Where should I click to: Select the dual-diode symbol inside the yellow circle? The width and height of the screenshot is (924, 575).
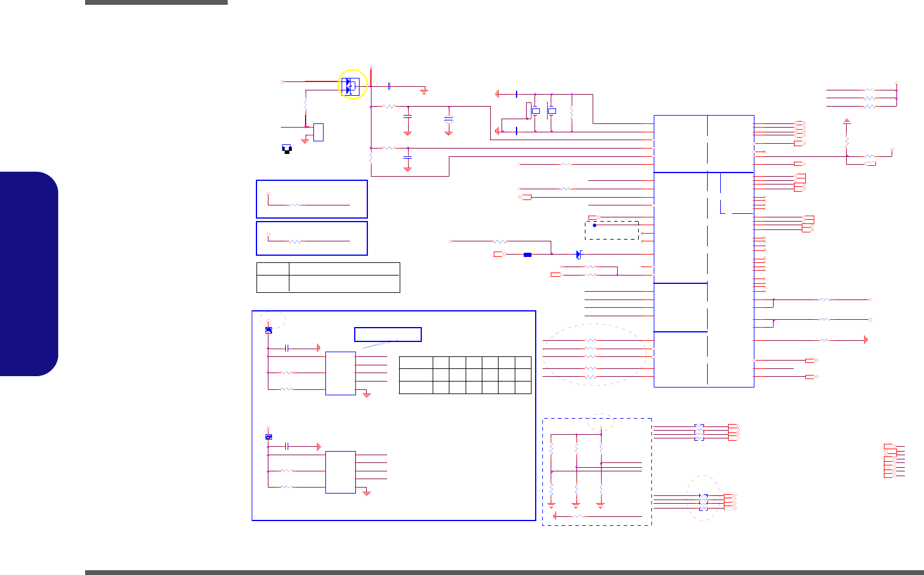tap(349, 86)
